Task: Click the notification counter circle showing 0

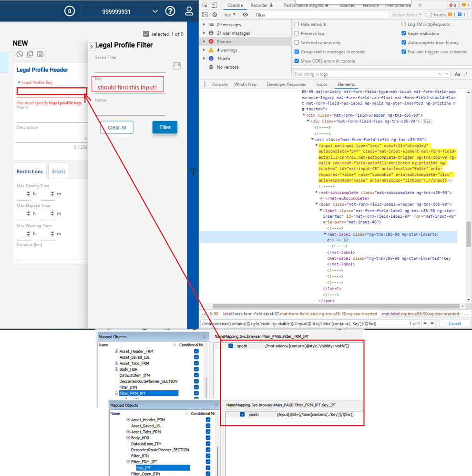Action: pyautogui.click(x=70, y=11)
